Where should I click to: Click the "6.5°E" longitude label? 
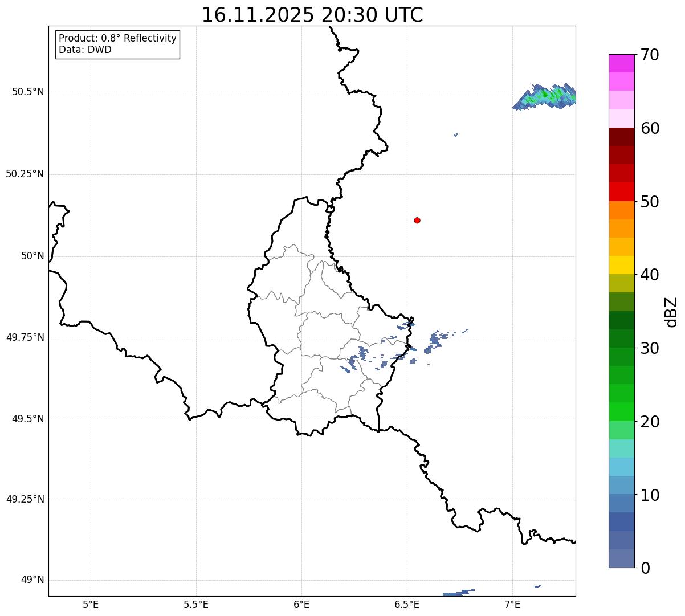pyautogui.click(x=407, y=604)
